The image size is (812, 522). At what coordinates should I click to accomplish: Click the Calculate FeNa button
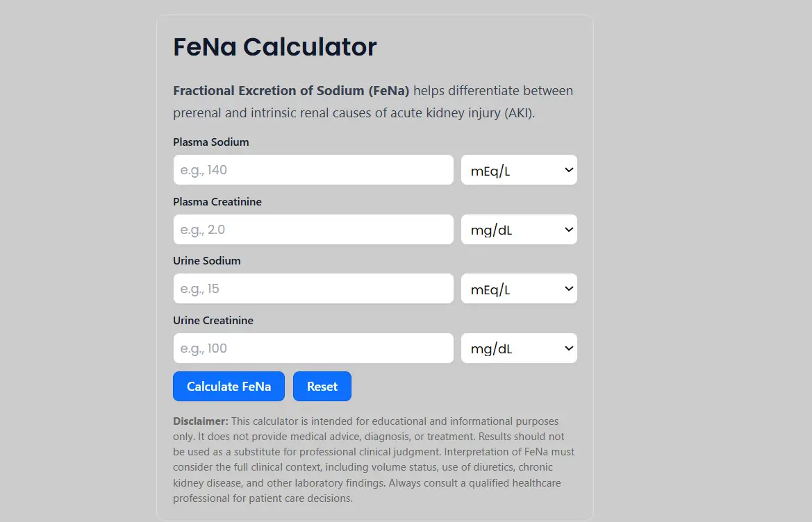pyautogui.click(x=229, y=386)
